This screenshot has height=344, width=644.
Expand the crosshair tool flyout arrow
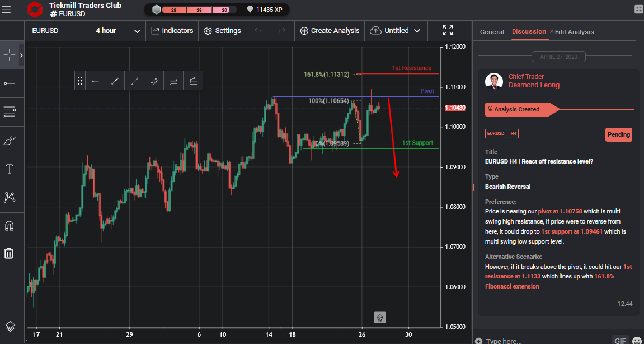21,55
